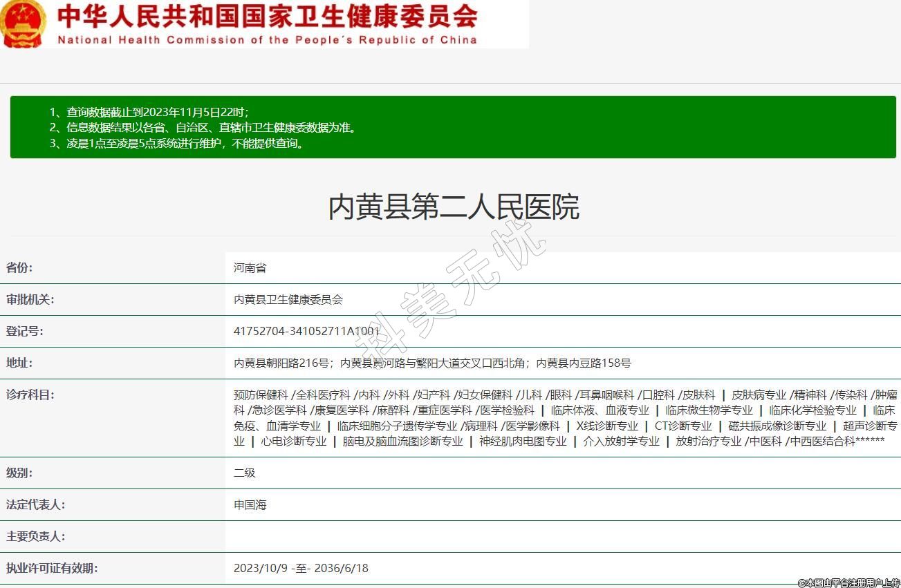
Task: Click the 级别 row label
Action: [x=19, y=473]
